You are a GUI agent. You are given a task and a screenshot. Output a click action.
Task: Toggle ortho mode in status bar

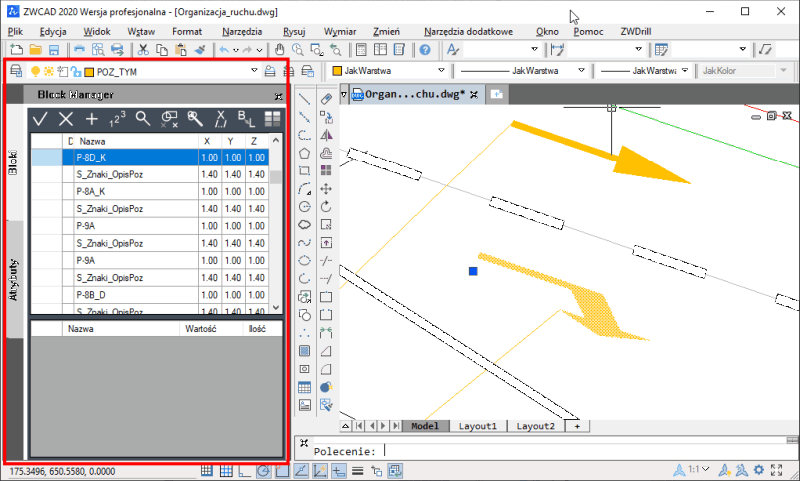(x=244, y=471)
